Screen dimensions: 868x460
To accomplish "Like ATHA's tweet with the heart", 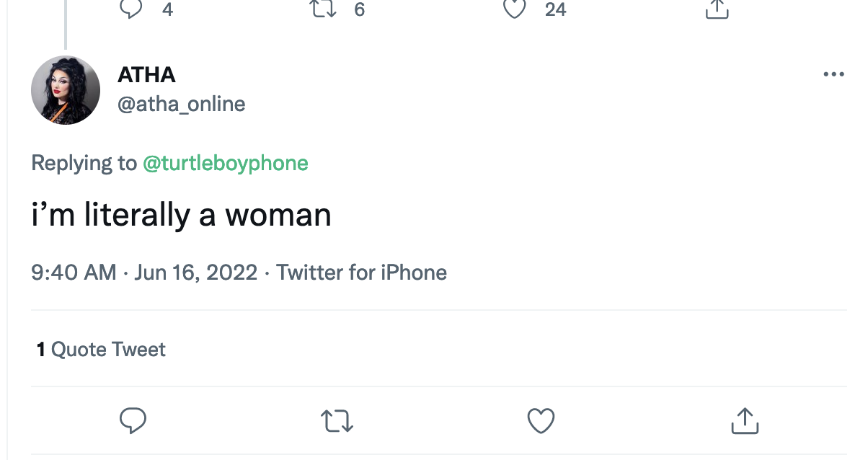I will pyautogui.click(x=541, y=421).
